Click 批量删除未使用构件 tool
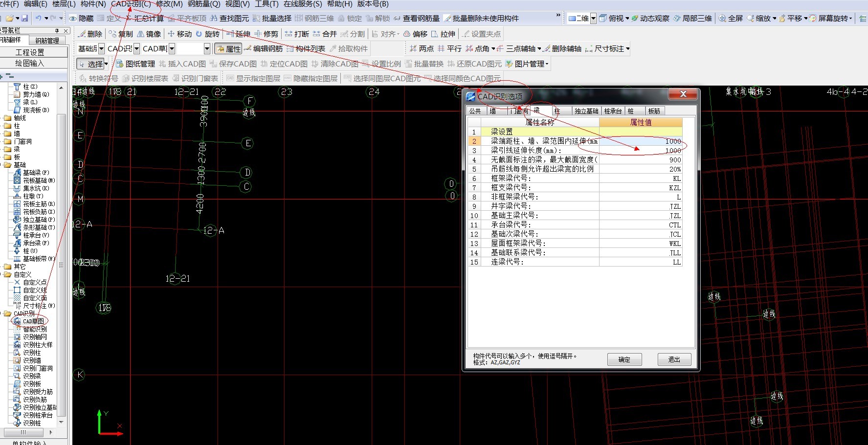This screenshot has height=445, width=868. point(481,19)
